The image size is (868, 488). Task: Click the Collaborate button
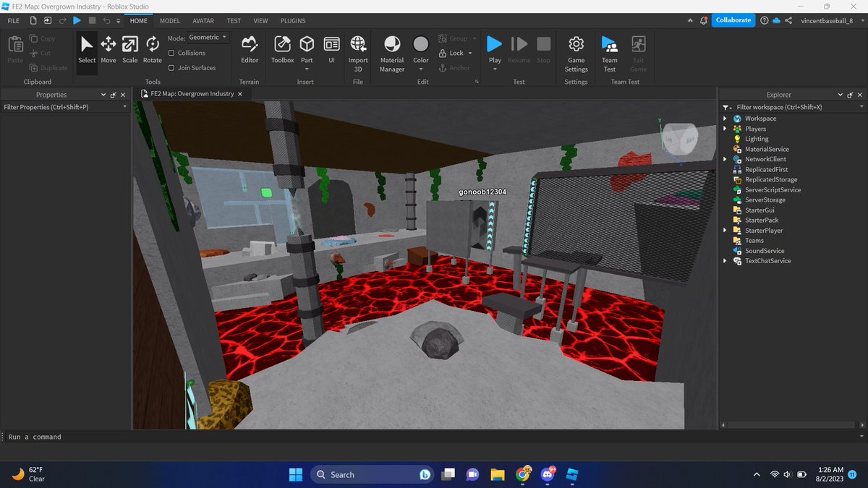(x=733, y=20)
